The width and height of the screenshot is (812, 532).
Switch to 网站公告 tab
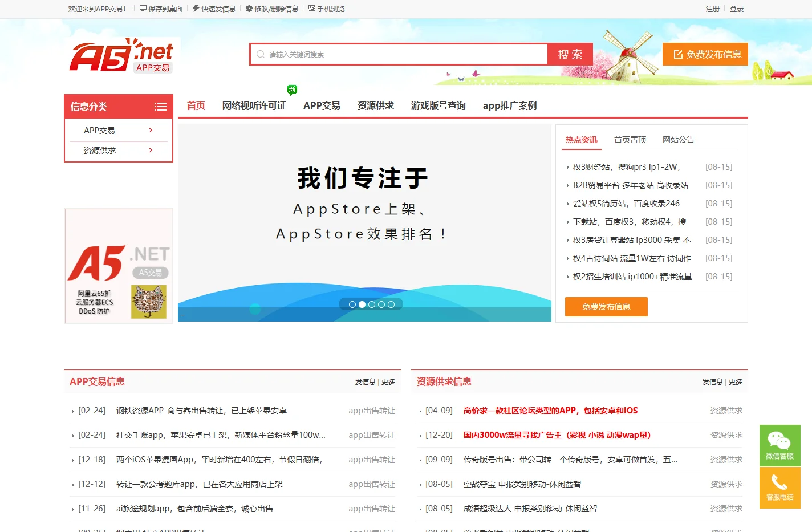(679, 140)
